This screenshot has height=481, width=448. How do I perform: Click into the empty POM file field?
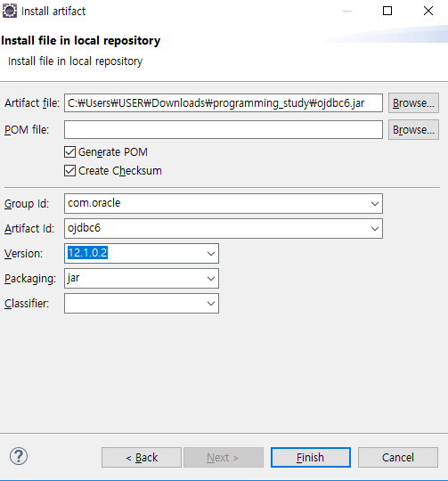pos(224,130)
